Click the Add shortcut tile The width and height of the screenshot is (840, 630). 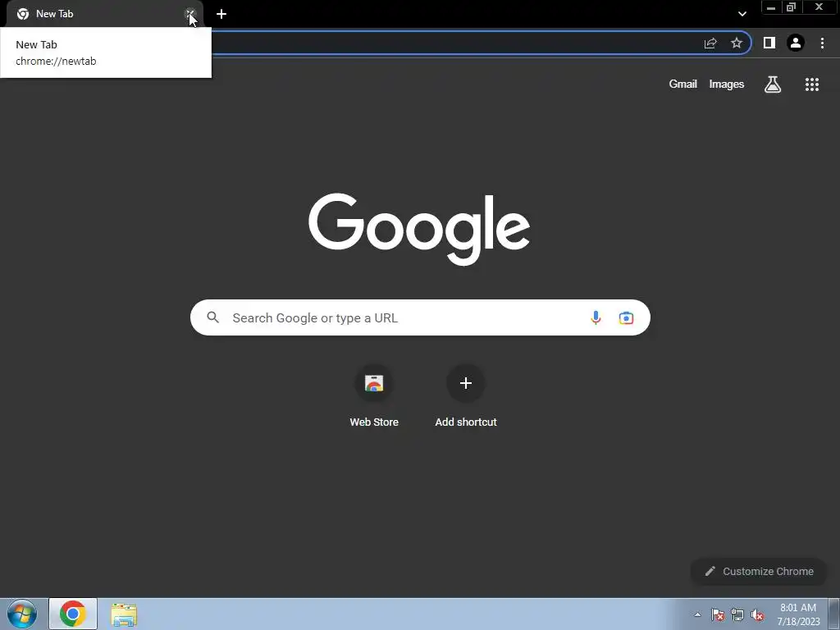pyautogui.click(x=466, y=396)
